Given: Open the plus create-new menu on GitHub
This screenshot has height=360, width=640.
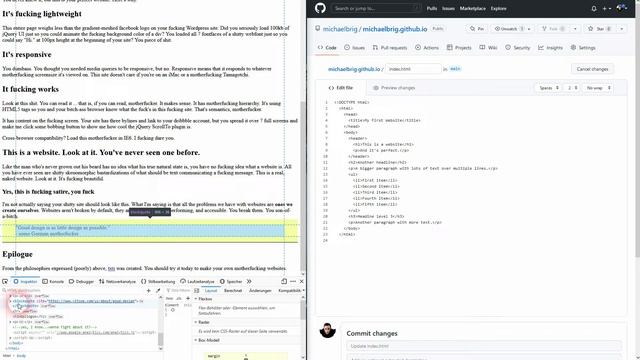Looking at the screenshot, I should point(607,9).
